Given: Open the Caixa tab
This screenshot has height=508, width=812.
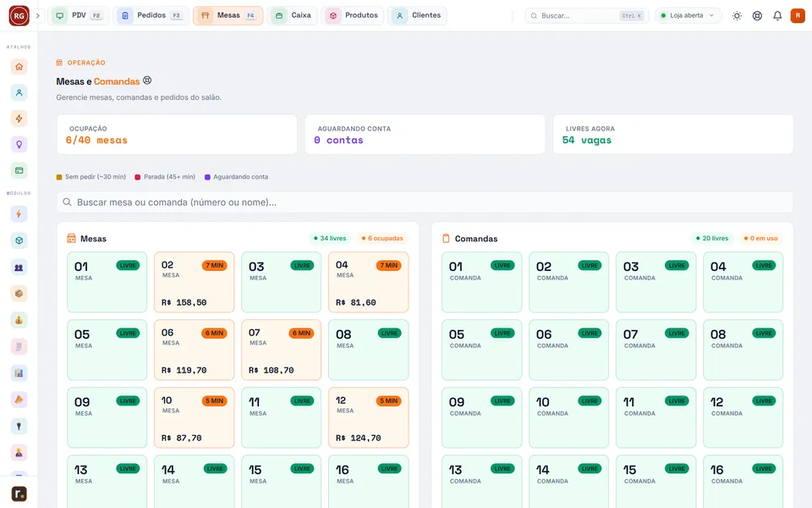Looking at the screenshot, I should 292,15.
